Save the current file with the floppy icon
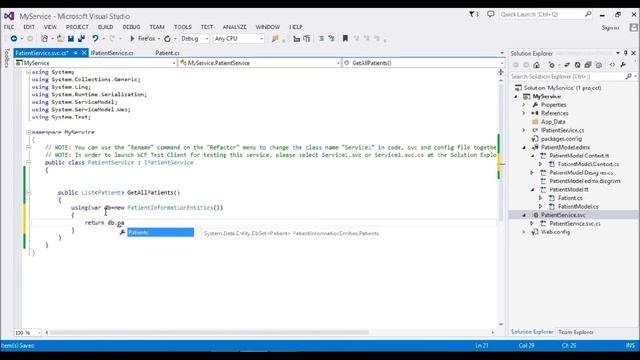The width and height of the screenshot is (640, 360). click(x=71, y=38)
